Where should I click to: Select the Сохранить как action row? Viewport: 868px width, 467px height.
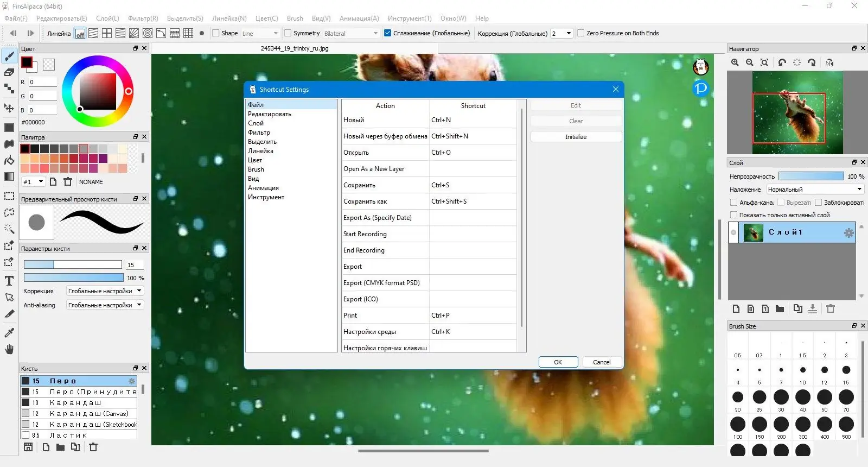click(x=429, y=201)
